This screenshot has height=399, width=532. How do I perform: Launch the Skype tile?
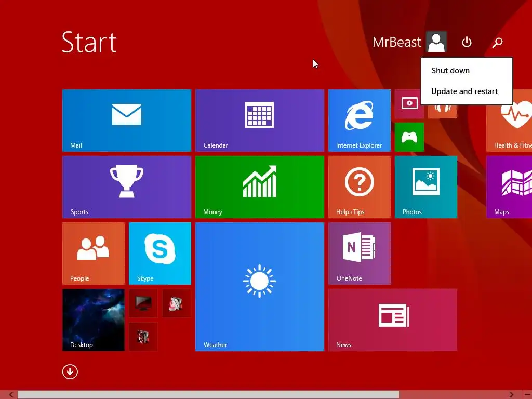pos(160,254)
